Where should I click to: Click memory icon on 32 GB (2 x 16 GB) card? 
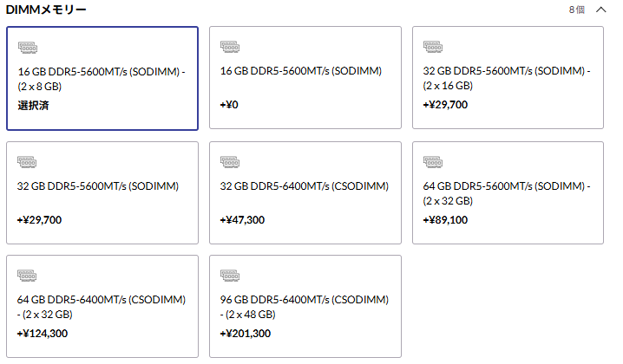433,48
